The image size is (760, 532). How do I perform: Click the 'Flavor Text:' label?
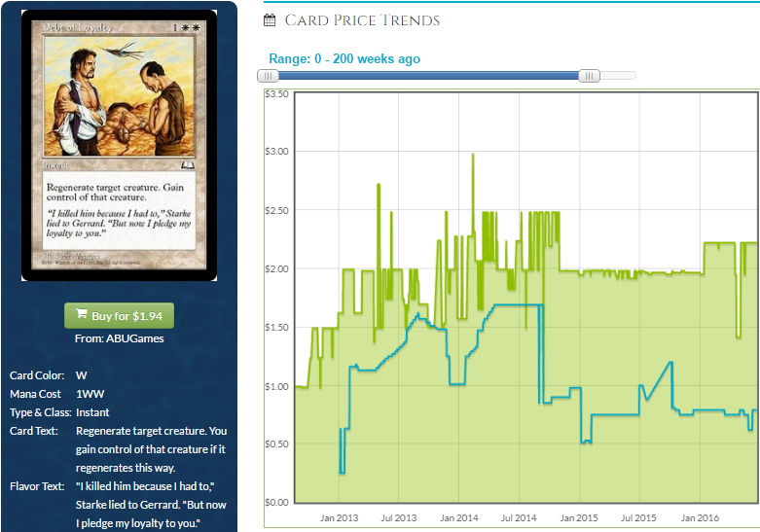pyautogui.click(x=37, y=486)
